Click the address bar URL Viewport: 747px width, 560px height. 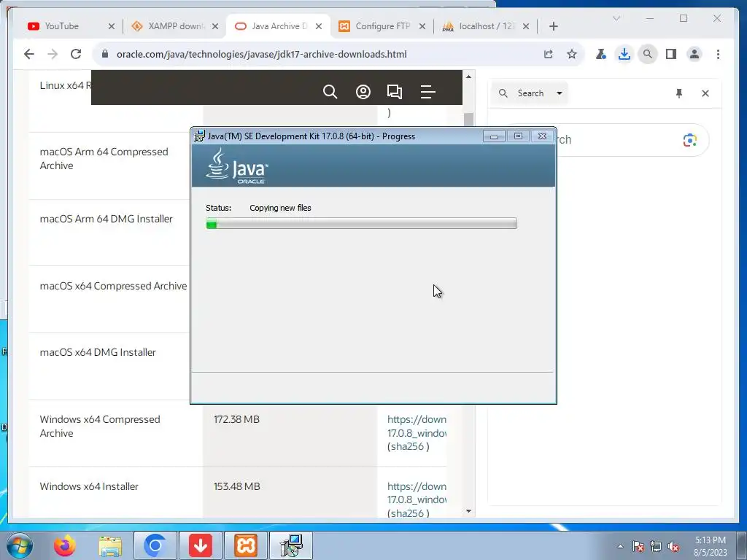point(262,54)
